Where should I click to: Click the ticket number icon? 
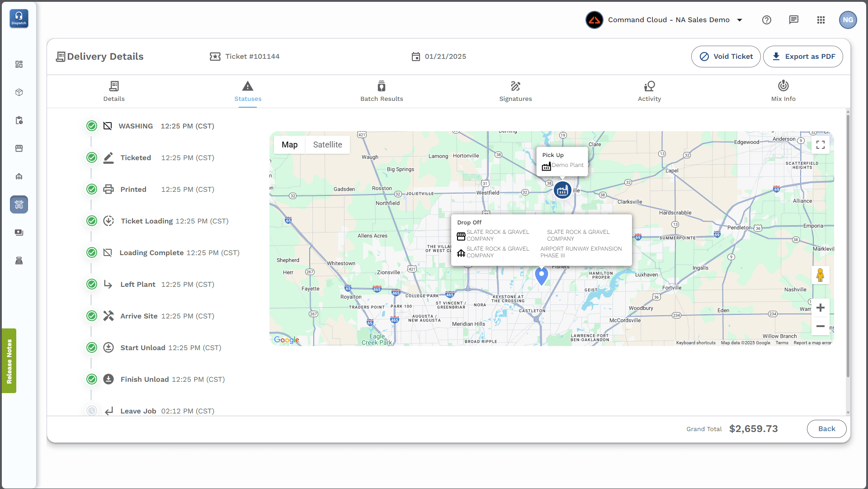click(215, 57)
